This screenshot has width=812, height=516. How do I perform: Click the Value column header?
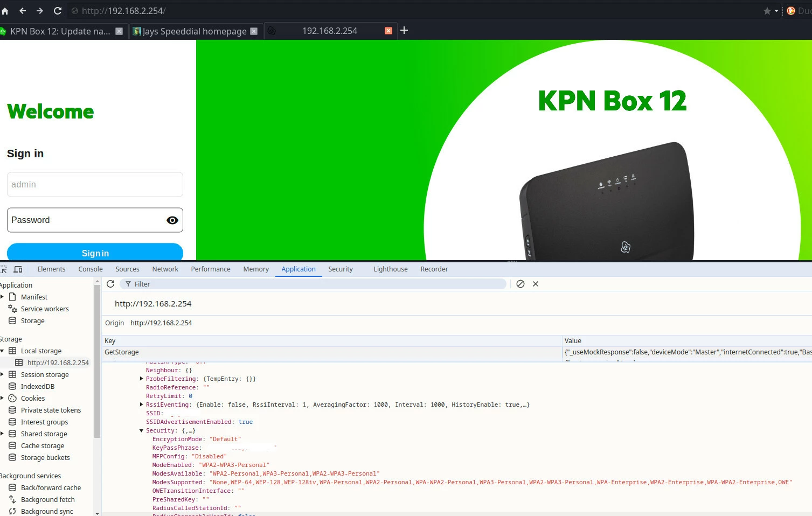pyautogui.click(x=687, y=341)
